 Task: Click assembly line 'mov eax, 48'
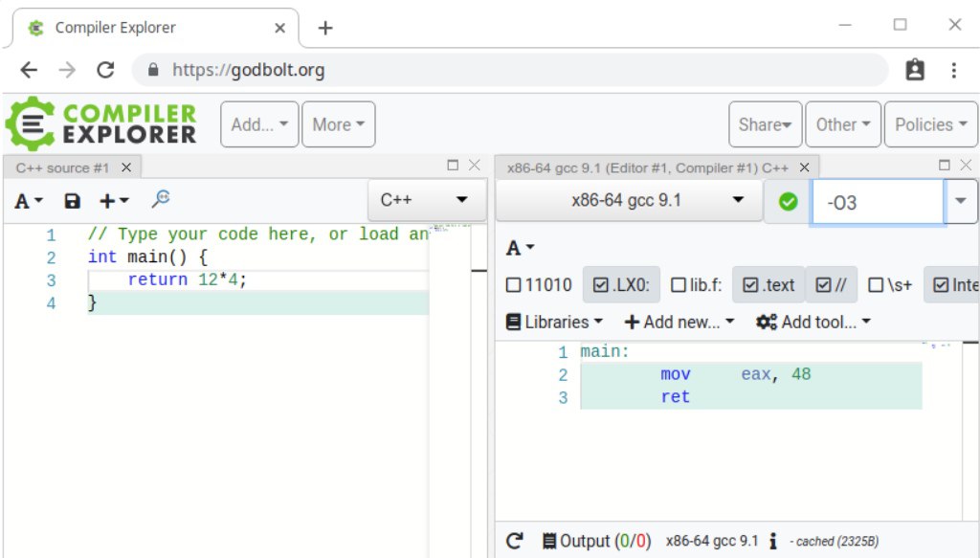tap(736, 374)
